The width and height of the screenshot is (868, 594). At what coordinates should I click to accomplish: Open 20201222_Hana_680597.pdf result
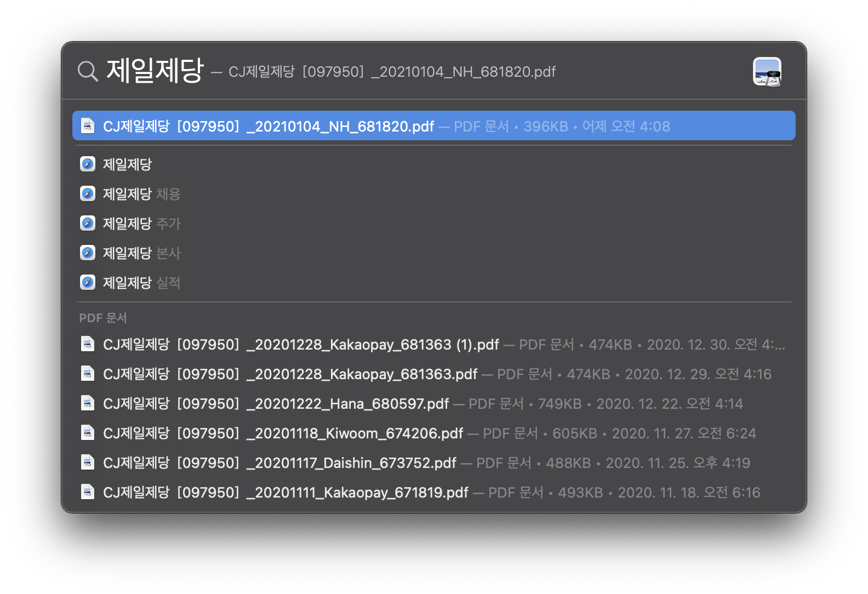click(x=434, y=403)
